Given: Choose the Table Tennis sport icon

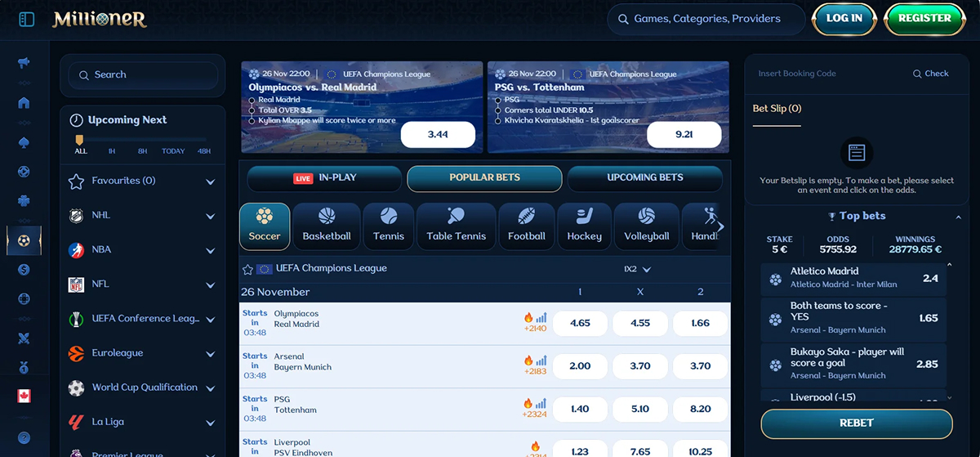Looking at the screenshot, I should (x=456, y=225).
